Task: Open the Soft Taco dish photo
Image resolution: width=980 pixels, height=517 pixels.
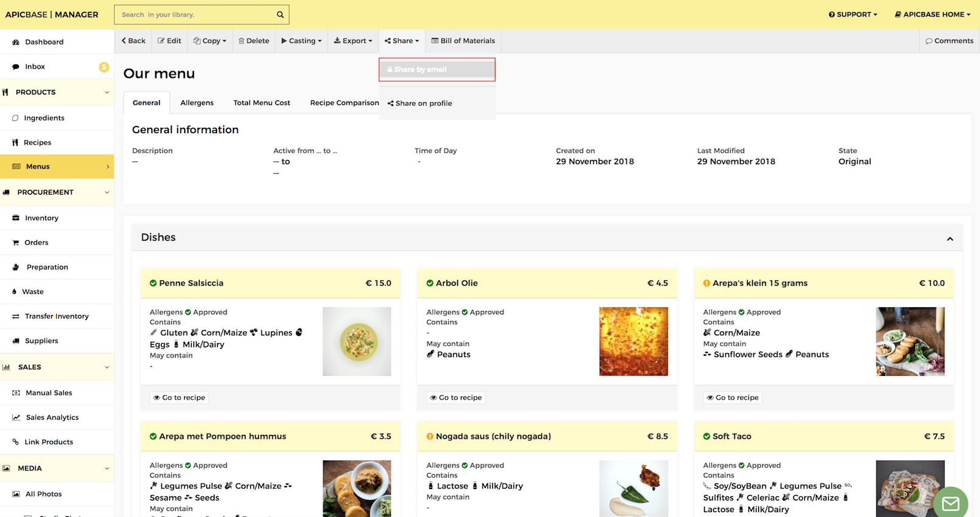Action: click(x=910, y=488)
